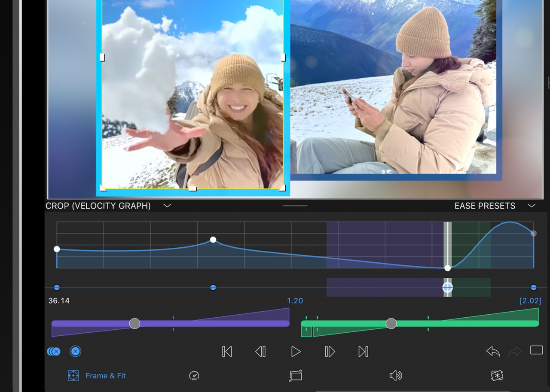Open the Stabilizer panel
This screenshot has height=392, width=550.
(x=295, y=375)
